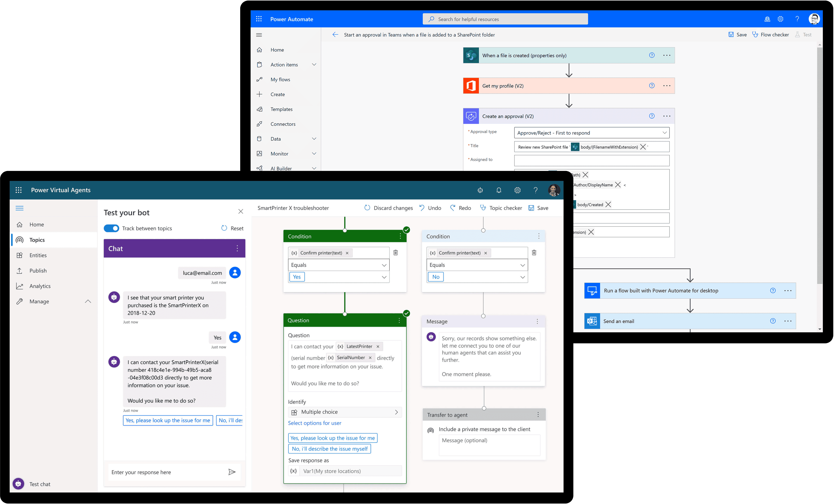This screenshot has width=834, height=504.
Task: Click 'Select options for user' link
Action: click(314, 423)
